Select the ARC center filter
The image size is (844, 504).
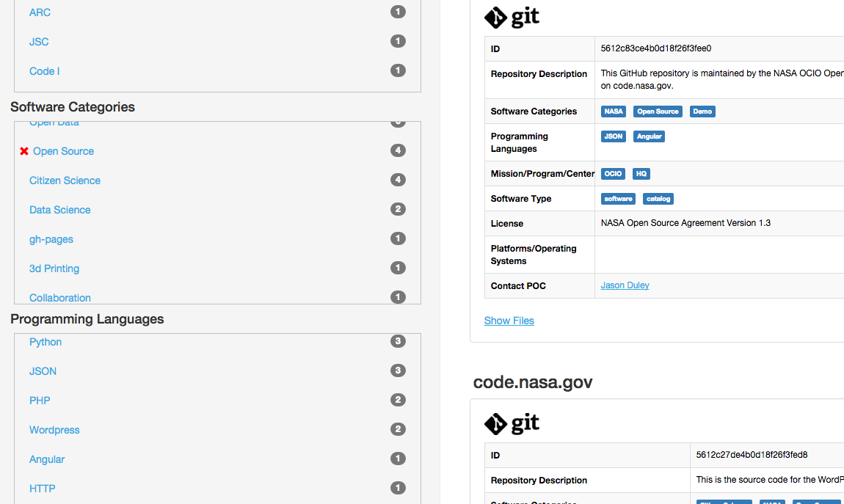[x=40, y=12]
